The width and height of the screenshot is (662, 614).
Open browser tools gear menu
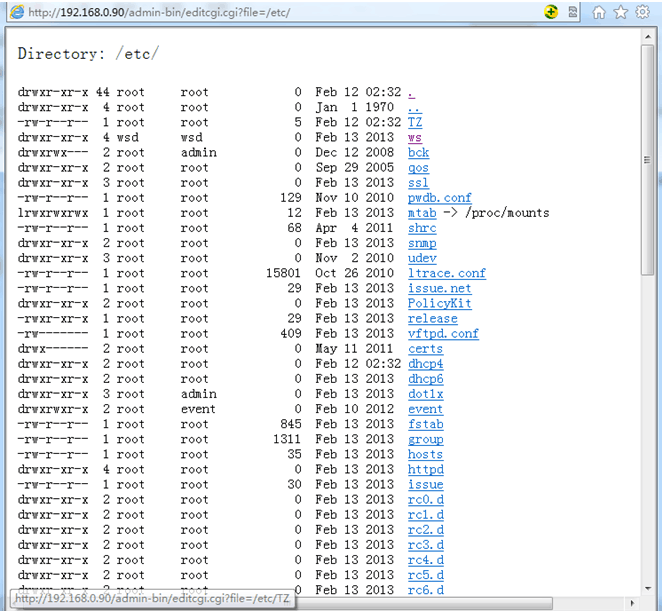tap(643, 12)
